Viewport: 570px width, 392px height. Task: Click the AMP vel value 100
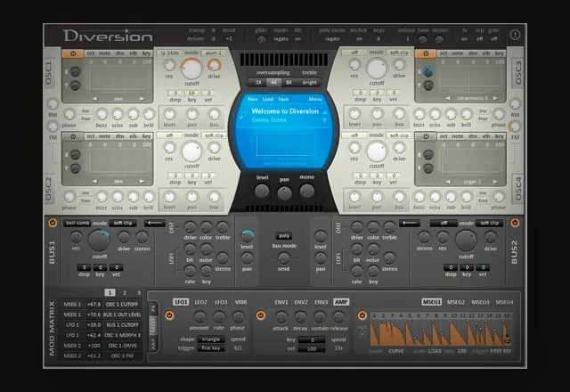pos(312,348)
